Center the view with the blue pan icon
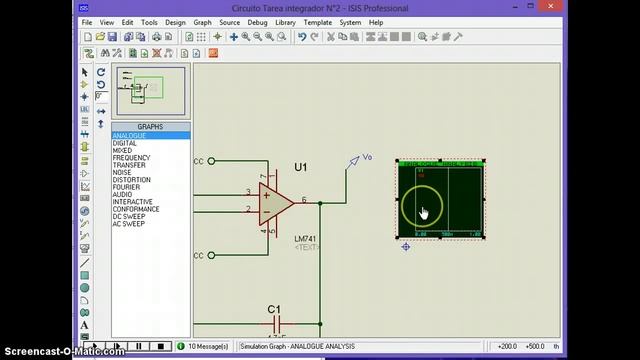 coord(233,37)
